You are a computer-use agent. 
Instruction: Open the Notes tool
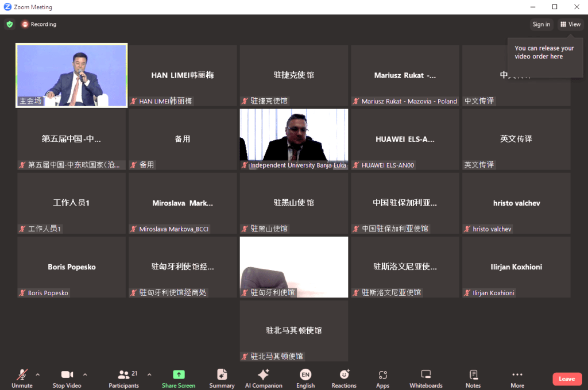tap(473, 378)
